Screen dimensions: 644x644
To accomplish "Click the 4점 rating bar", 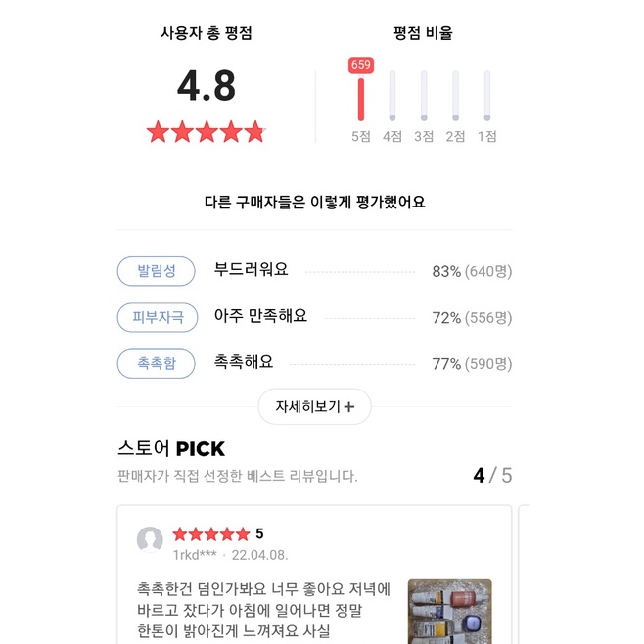I will pyautogui.click(x=392, y=96).
